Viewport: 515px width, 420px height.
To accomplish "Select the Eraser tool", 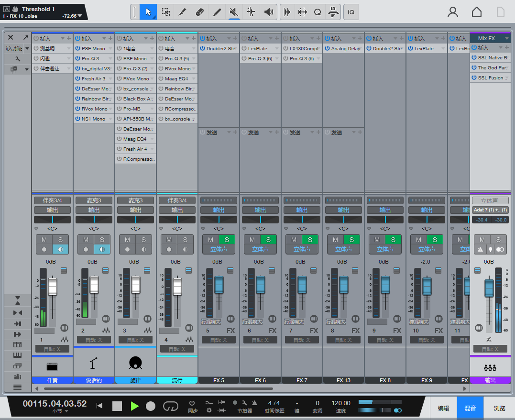I will click(199, 12).
